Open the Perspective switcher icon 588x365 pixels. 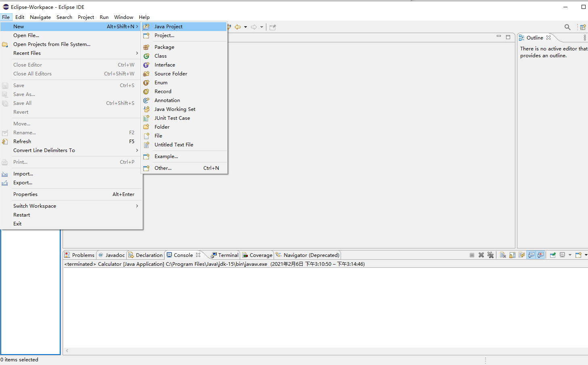point(583,27)
